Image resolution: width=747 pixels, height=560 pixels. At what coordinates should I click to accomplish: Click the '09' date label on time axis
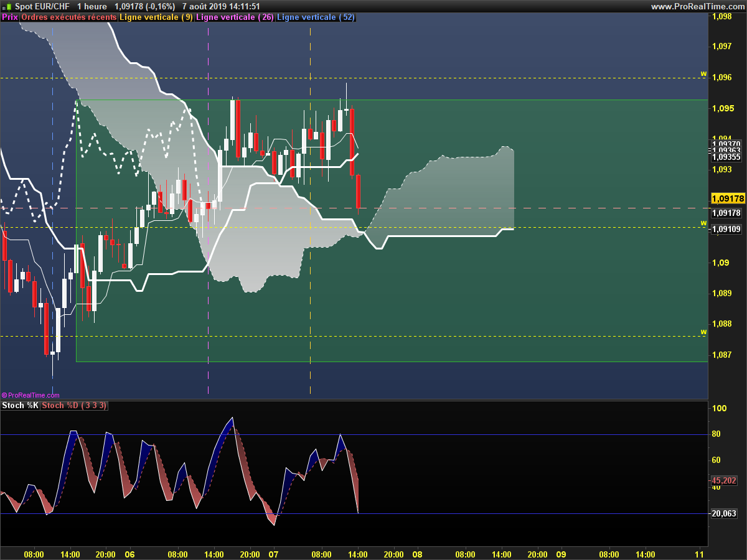tap(561, 554)
